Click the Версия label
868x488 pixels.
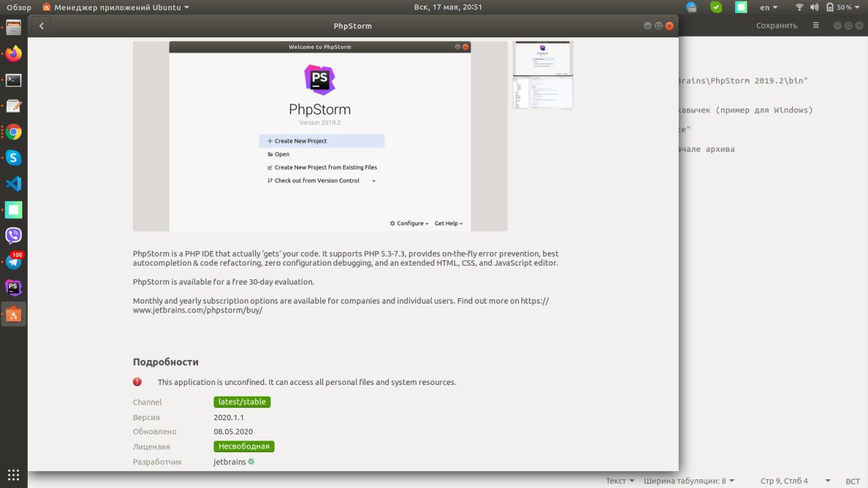point(146,418)
